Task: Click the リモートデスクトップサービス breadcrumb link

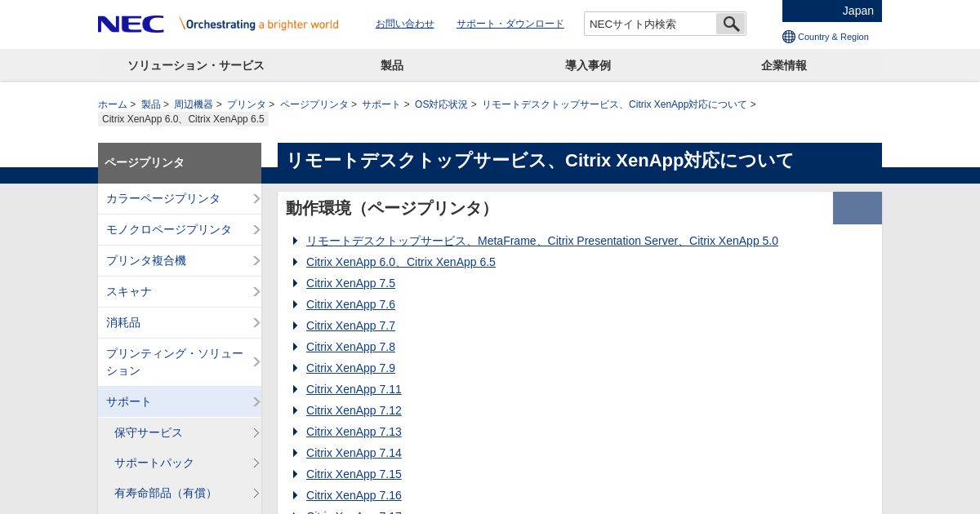Action: 614,104
